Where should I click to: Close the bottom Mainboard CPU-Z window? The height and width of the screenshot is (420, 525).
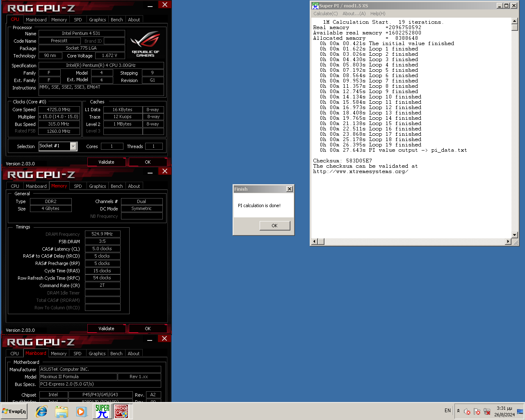pos(164,338)
